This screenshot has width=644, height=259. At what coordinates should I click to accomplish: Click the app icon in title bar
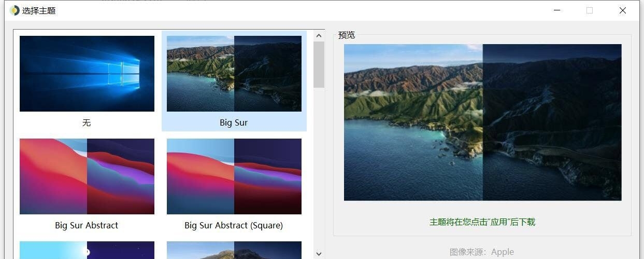[15, 10]
